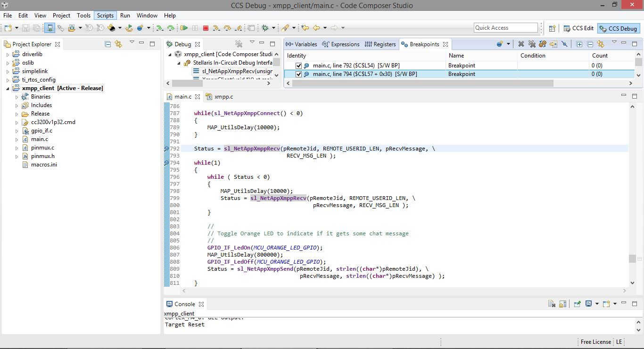Click the New file toolbar icon
Image resolution: width=644 pixels, height=349 pixels.
click(8, 28)
